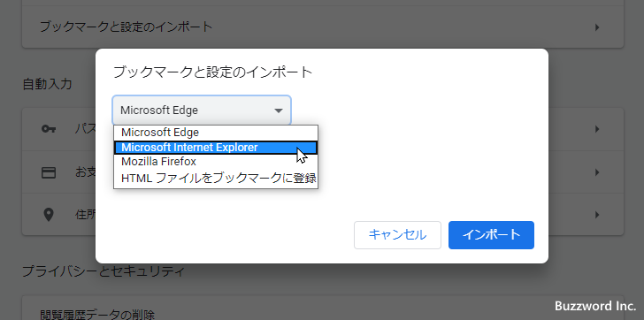Expand arrow on the password row

point(597,130)
